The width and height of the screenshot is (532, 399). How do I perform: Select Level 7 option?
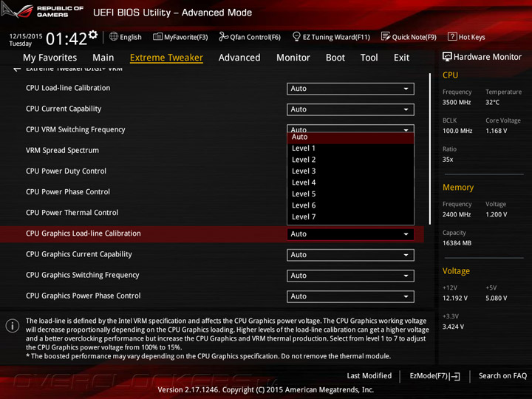[x=350, y=216]
